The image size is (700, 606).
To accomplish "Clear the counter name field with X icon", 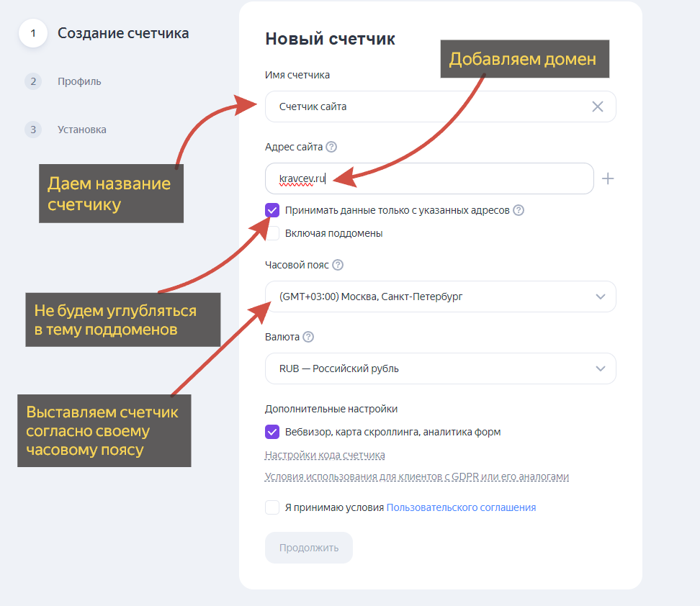I will [598, 107].
